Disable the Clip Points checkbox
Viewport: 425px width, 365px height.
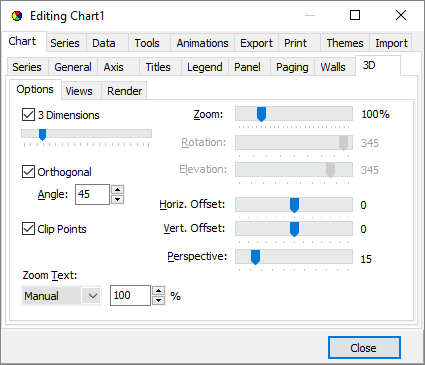[28, 229]
